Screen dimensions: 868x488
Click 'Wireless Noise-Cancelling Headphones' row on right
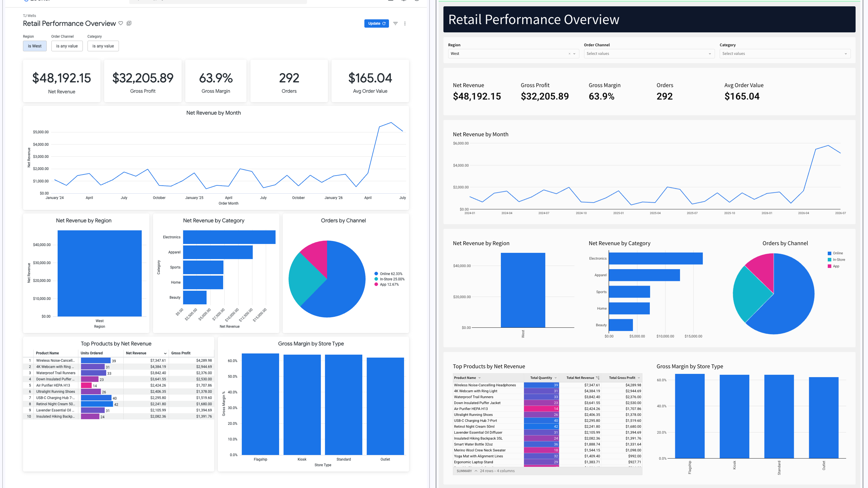click(547, 385)
